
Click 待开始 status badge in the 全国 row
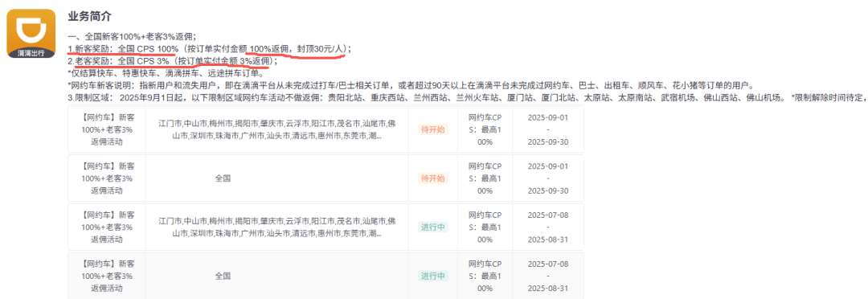click(433, 178)
